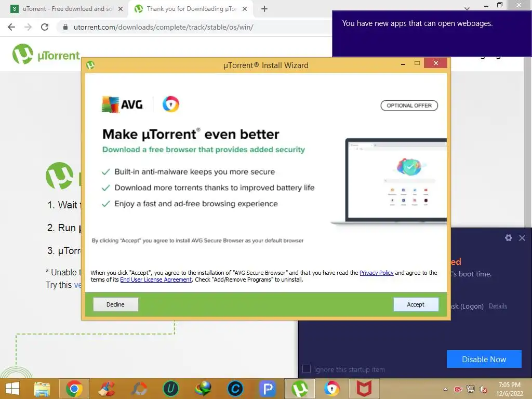
Task: Open the clock showing 7:05 PM
Action: click(x=509, y=389)
